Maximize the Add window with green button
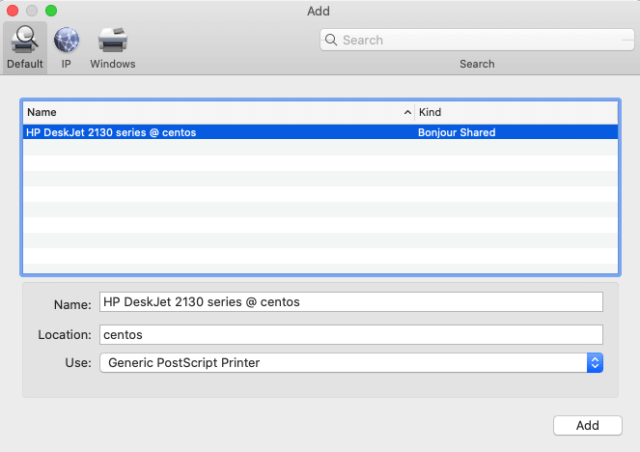Viewport: 640px width, 452px height. tap(51, 11)
